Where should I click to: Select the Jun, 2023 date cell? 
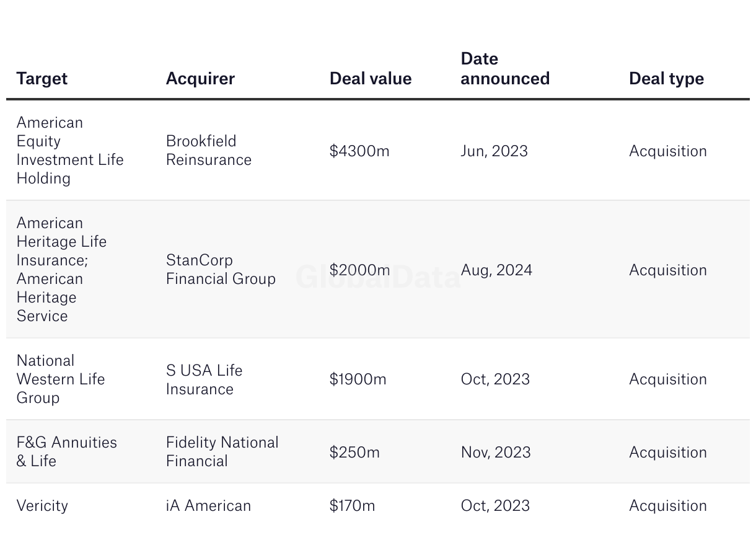494,151
